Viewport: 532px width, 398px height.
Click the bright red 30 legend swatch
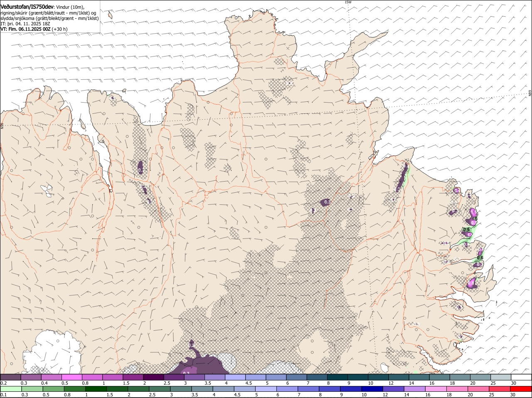point(521,389)
